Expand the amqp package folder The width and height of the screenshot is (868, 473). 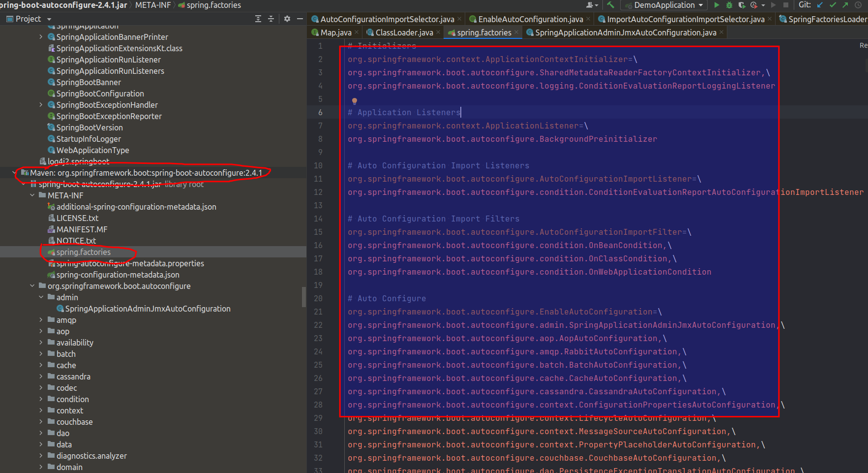[41, 320]
